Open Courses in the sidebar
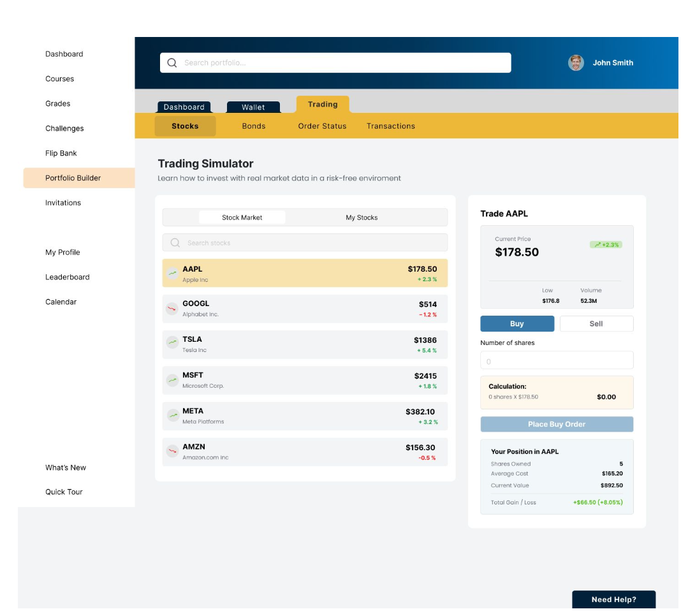This screenshot has width=681, height=616. pos(59,79)
